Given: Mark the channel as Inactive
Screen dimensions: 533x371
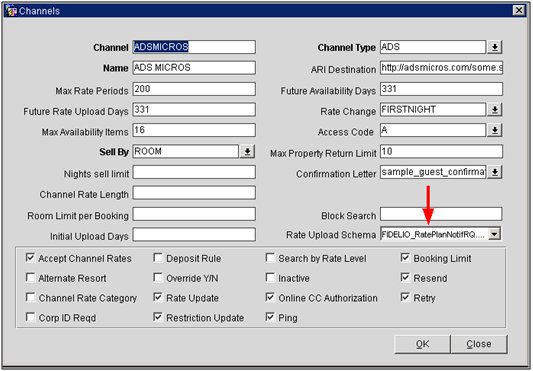Looking at the screenshot, I should pyautogui.click(x=270, y=277).
